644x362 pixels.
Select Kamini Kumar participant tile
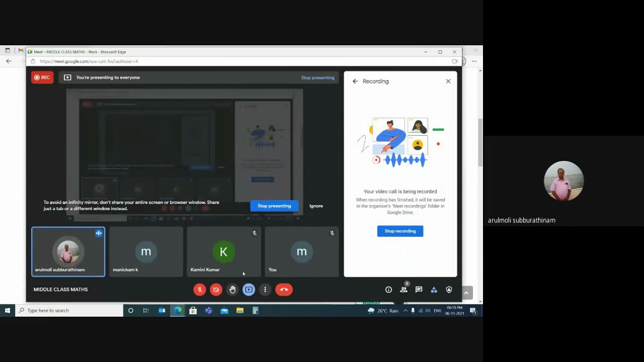tap(224, 252)
